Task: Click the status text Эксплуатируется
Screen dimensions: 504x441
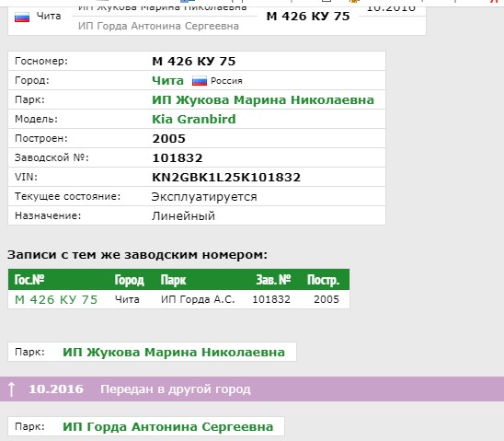Action: [204, 196]
